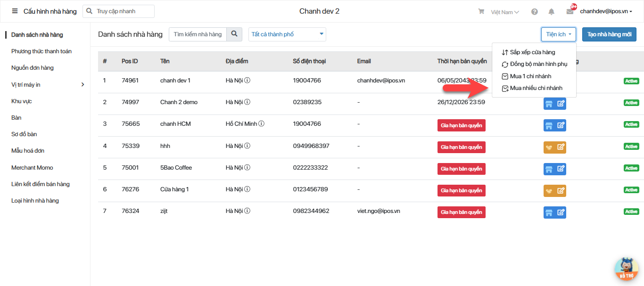Screen dimensions: 644x286
Task: Click Gia hạn bản quyền for Cửa hàng 1
Action: (x=461, y=190)
